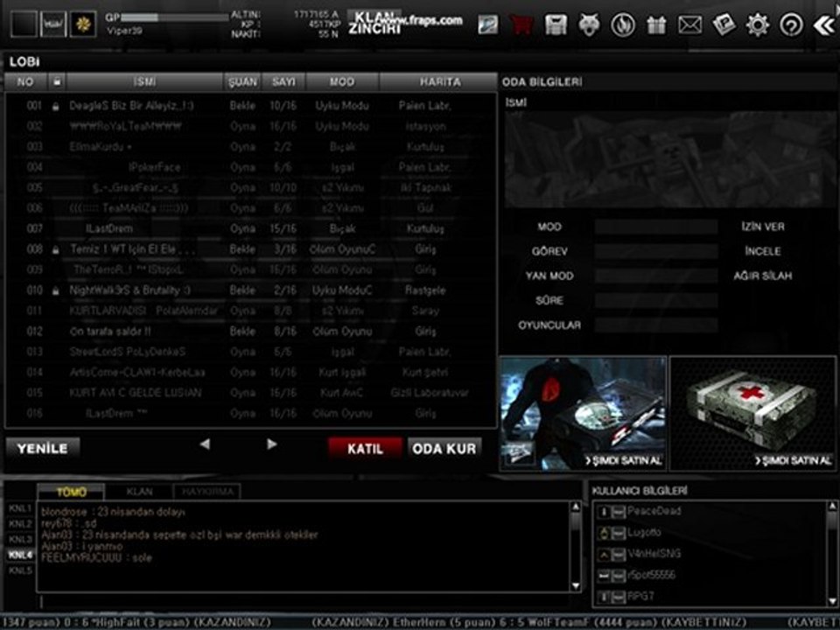The image size is (840, 630).
Task: Open the flame circle icon
Action: click(x=623, y=24)
